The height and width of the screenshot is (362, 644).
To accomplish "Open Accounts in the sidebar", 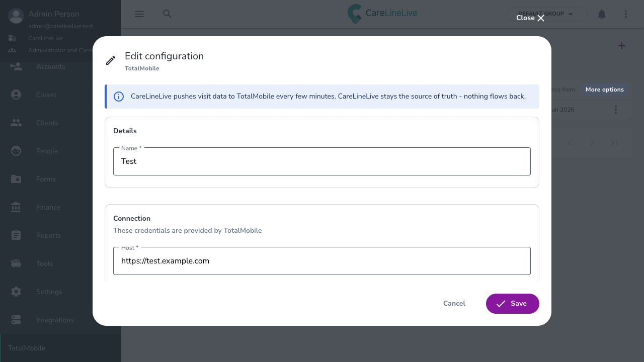I will point(60,66).
